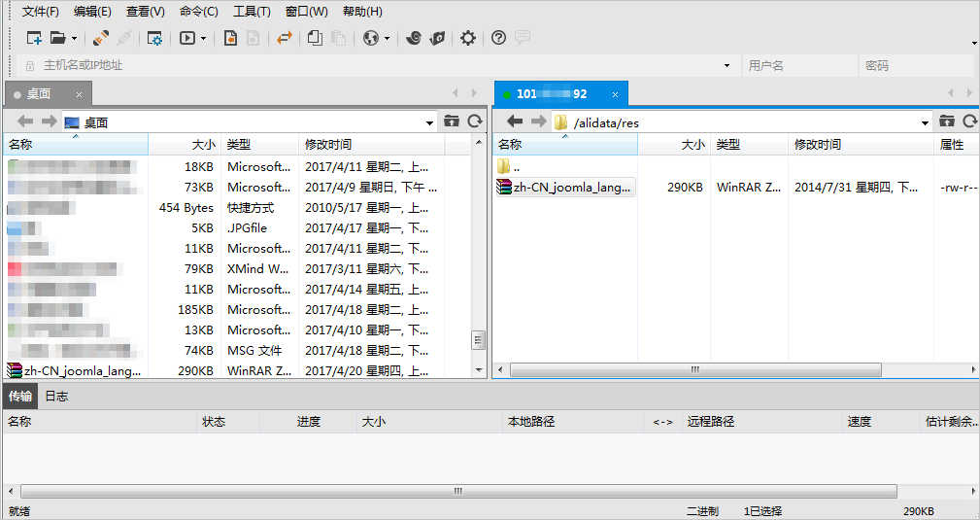Expand the host address history dropdown
Image resolution: width=980 pixels, height=520 pixels.
[x=727, y=66]
